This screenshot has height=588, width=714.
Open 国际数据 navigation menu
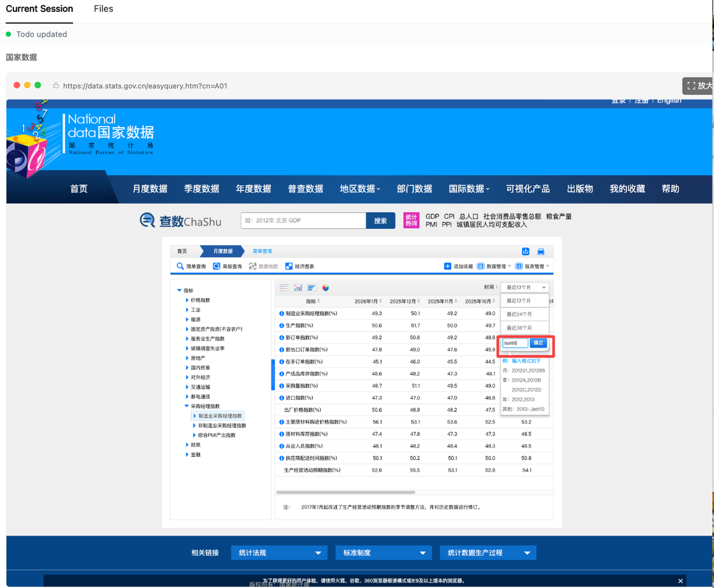pyautogui.click(x=469, y=189)
